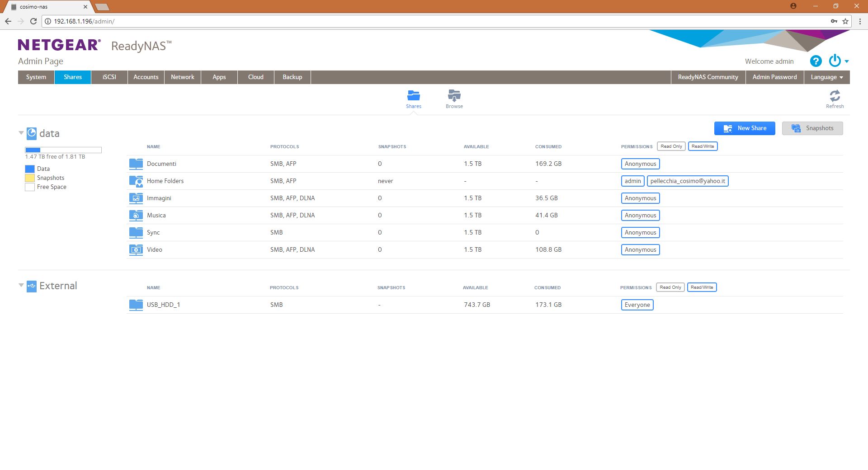
Task: Open the Language dropdown menu
Action: (x=826, y=77)
